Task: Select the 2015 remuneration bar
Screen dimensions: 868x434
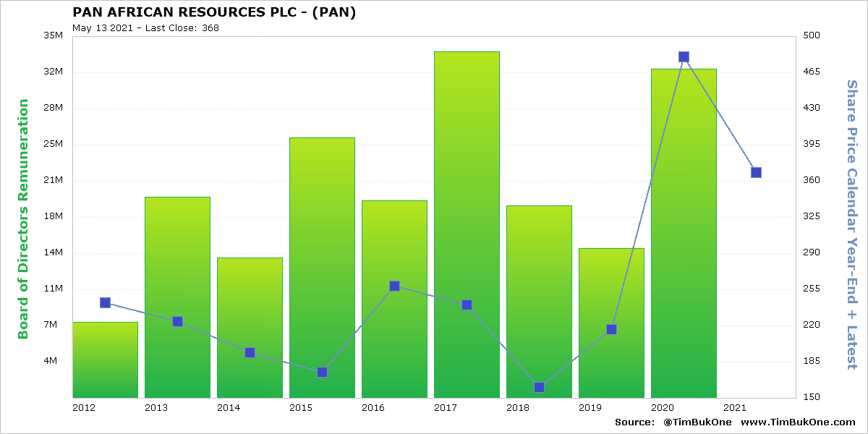Action: pos(322,268)
